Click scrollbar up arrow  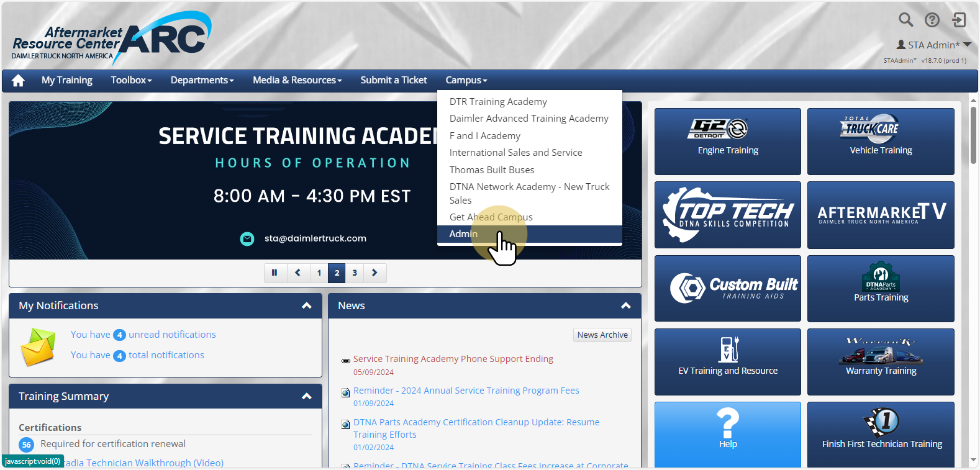click(973, 99)
